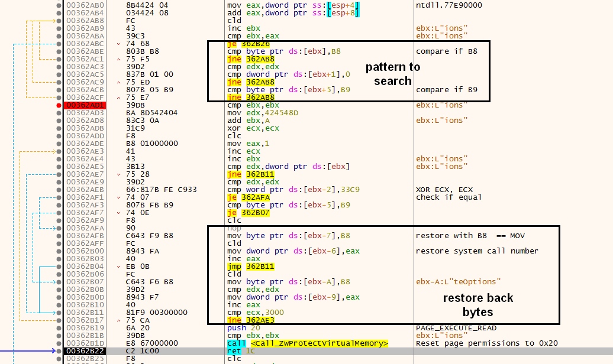The height and width of the screenshot is (364, 613).
Task: Select the 'jne 362B11' jump instruction
Action: [x=251, y=174]
